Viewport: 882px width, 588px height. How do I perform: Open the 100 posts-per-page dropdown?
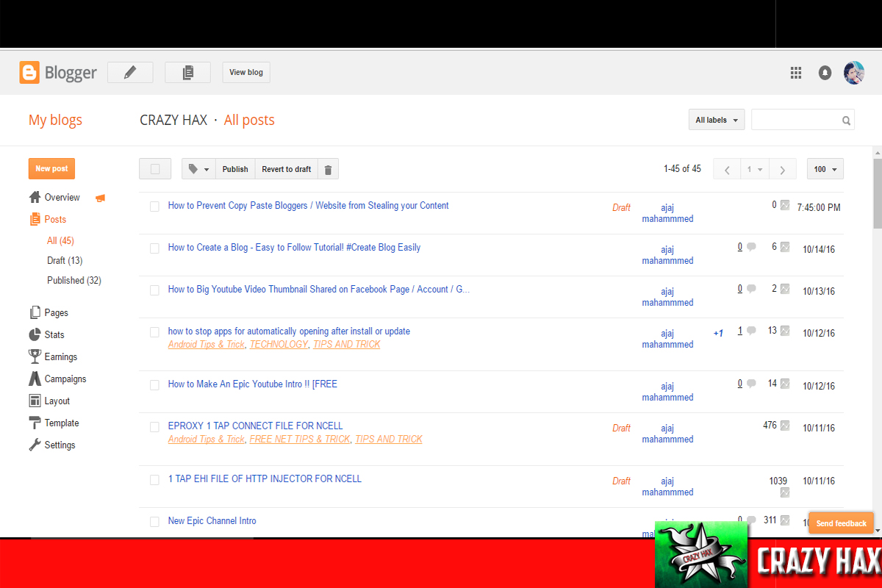pos(825,169)
